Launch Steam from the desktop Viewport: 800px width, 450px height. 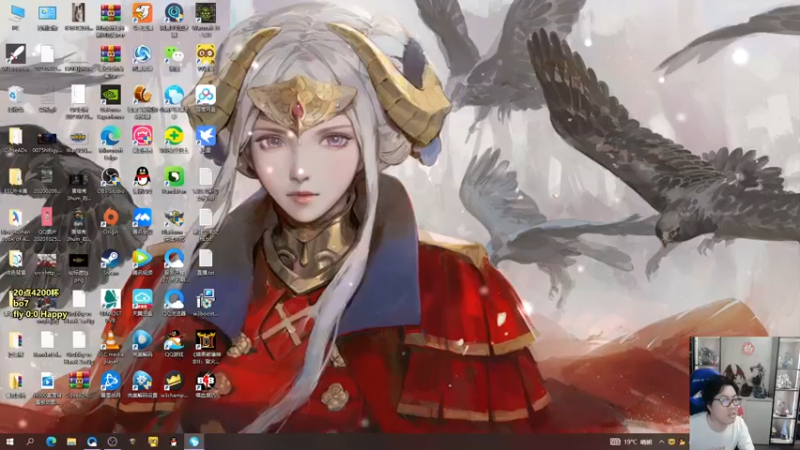tap(110, 259)
